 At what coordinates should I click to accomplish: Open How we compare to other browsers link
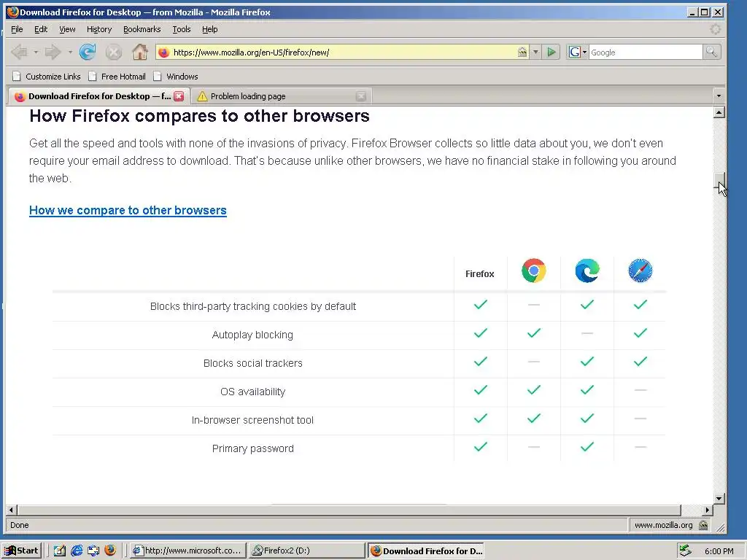[128, 211]
